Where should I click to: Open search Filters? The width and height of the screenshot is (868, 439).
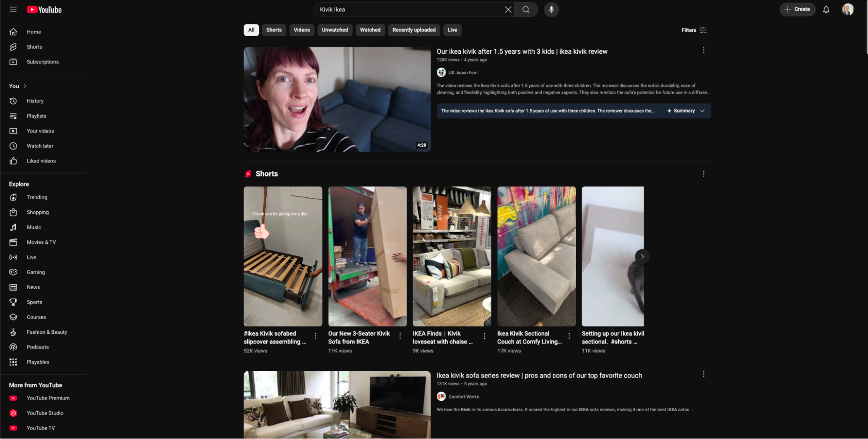693,30
